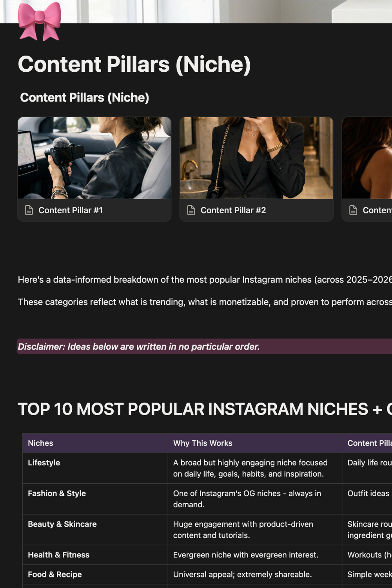Click the 'Simple week' cell
This screenshot has height=588, width=392.
click(367, 574)
